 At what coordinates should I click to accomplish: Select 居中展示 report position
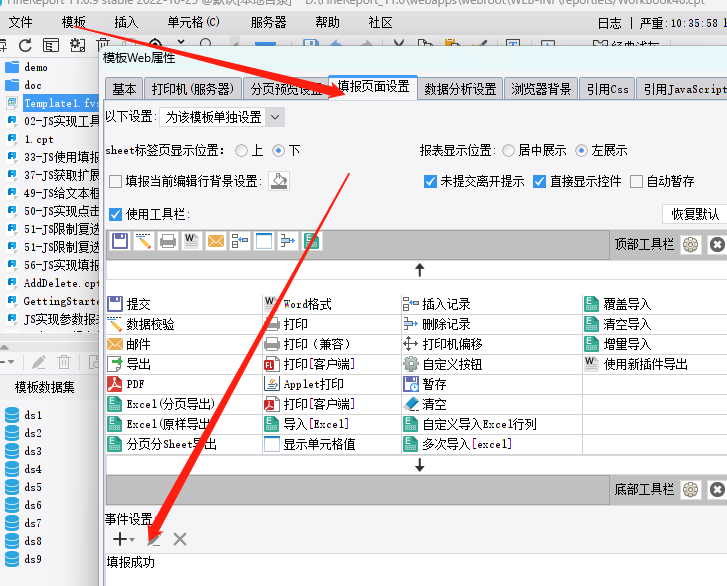pos(509,151)
